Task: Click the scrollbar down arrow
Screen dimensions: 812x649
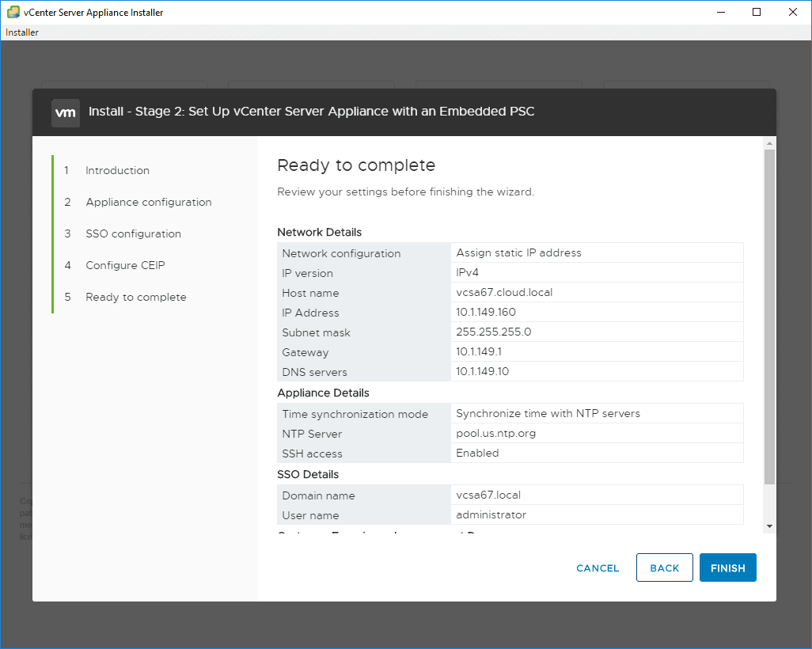Action: (769, 526)
